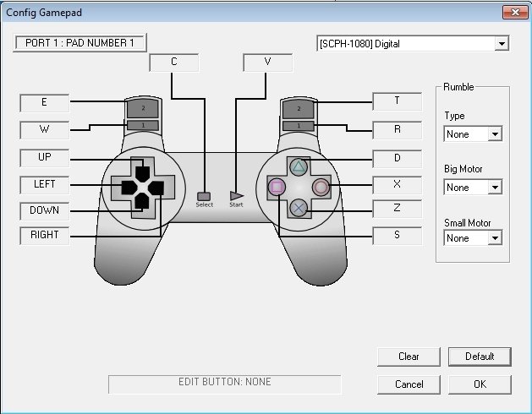Click the Square button on the gamepad image
The image size is (532, 414).
(277, 188)
